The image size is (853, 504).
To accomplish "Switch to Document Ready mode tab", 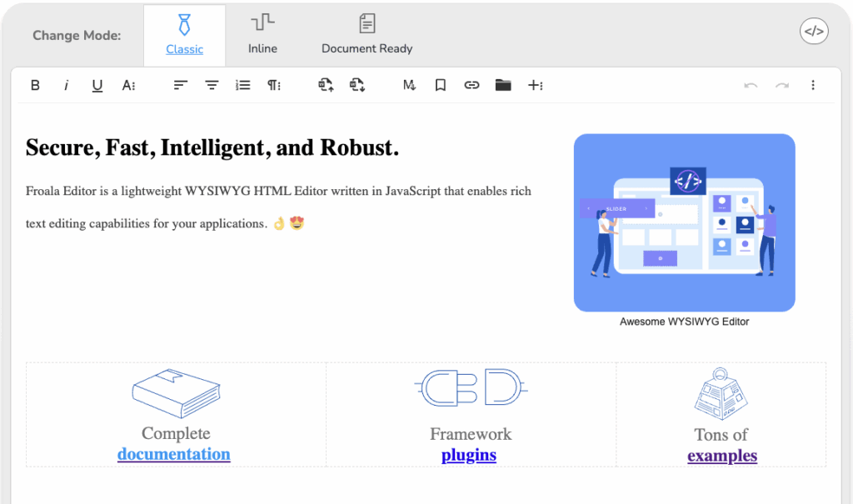I will point(367,35).
